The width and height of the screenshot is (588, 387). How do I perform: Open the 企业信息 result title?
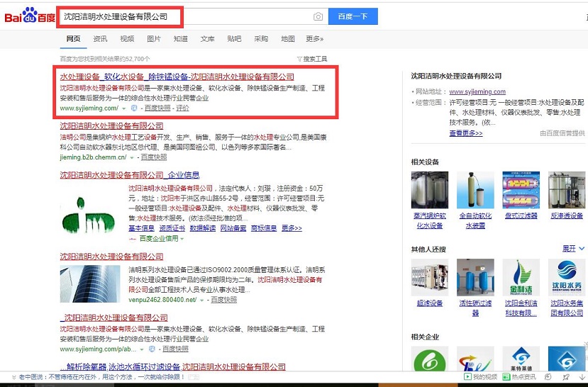click(x=130, y=175)
